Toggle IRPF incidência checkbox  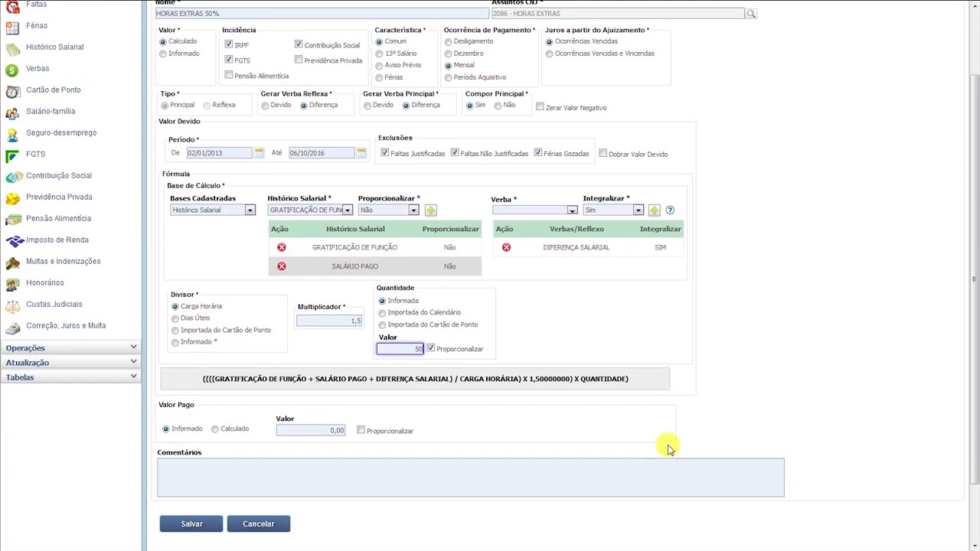(228, 44)
